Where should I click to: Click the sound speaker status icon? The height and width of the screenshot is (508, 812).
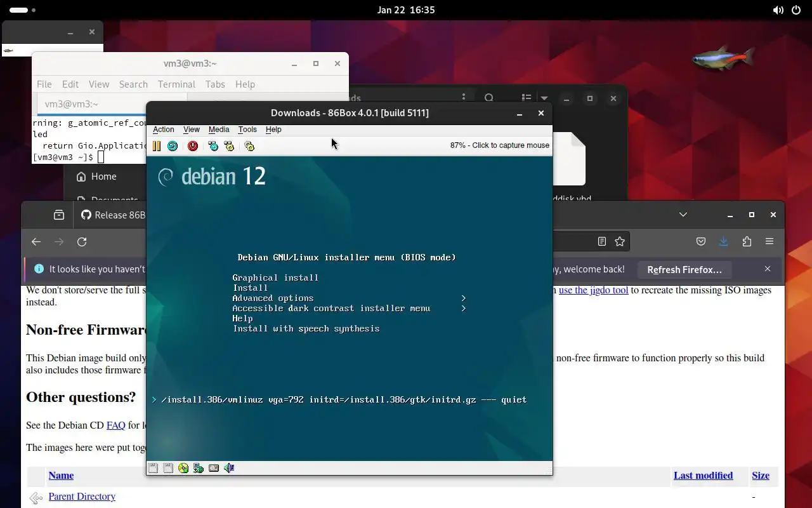(x=229, y=468)
